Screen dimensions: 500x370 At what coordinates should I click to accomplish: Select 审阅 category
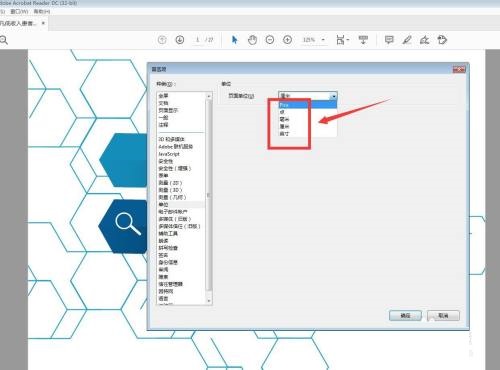(x=163, y=270)
